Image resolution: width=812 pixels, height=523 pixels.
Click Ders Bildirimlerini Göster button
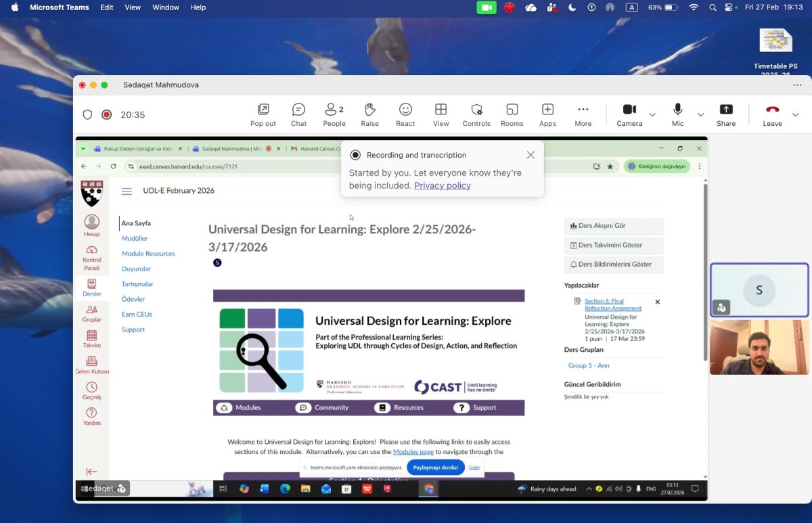pos(614,265)
